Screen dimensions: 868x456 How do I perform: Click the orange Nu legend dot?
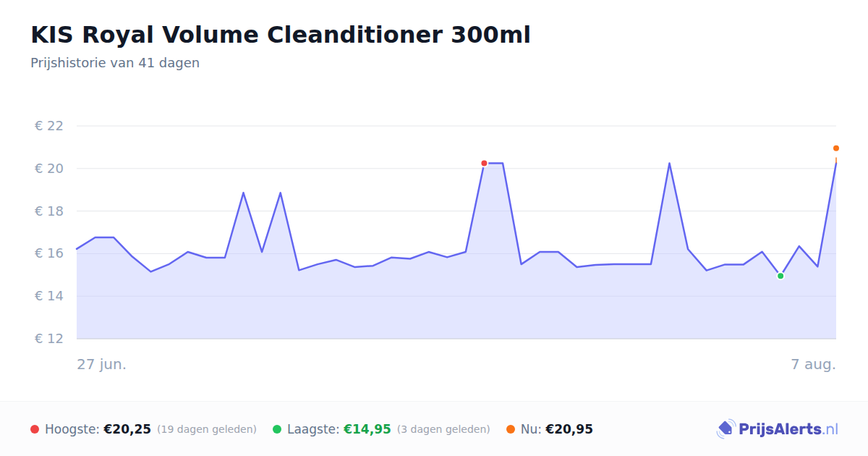(x=511, y=429)
